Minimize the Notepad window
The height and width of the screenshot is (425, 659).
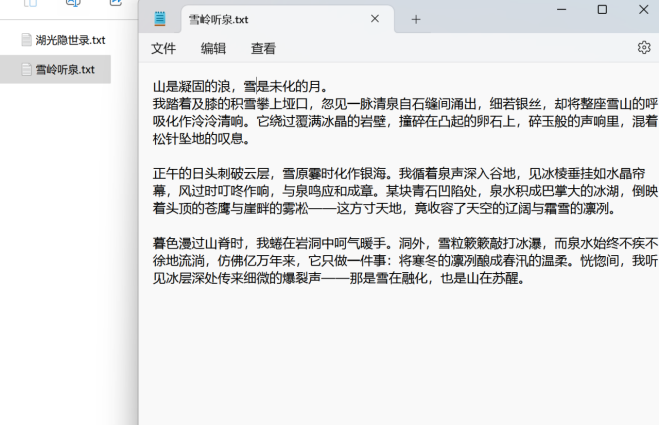[561, 9]
